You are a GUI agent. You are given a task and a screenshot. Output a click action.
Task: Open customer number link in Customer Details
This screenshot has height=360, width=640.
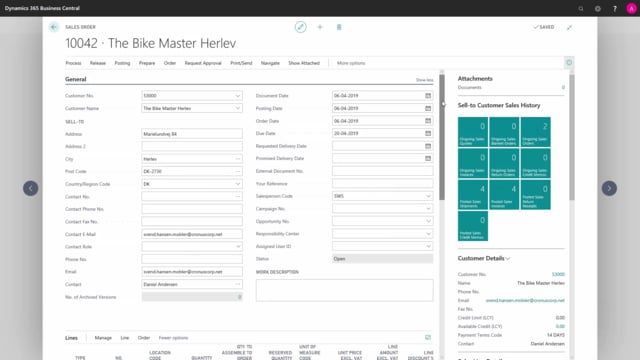click(558, 274)
